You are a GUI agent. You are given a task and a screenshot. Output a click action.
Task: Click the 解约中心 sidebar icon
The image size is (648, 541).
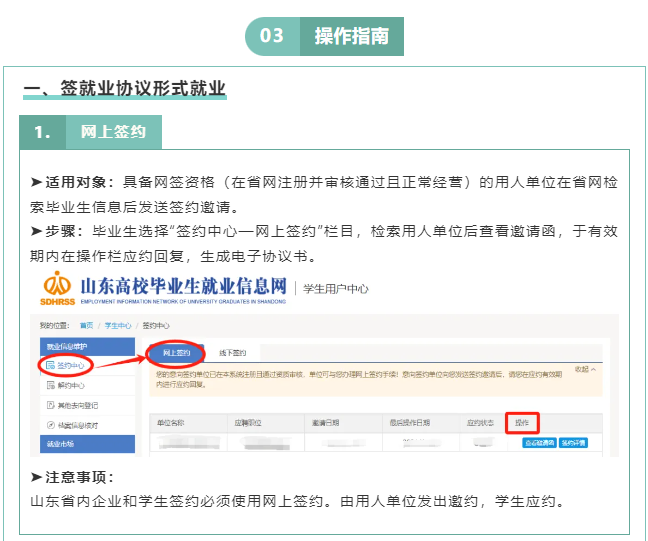point(50,385)
